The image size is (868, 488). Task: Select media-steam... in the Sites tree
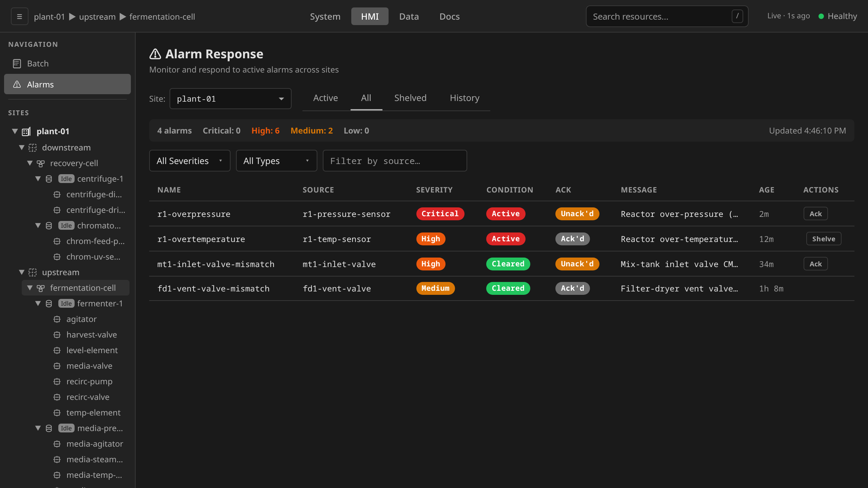tap(95, 460)
